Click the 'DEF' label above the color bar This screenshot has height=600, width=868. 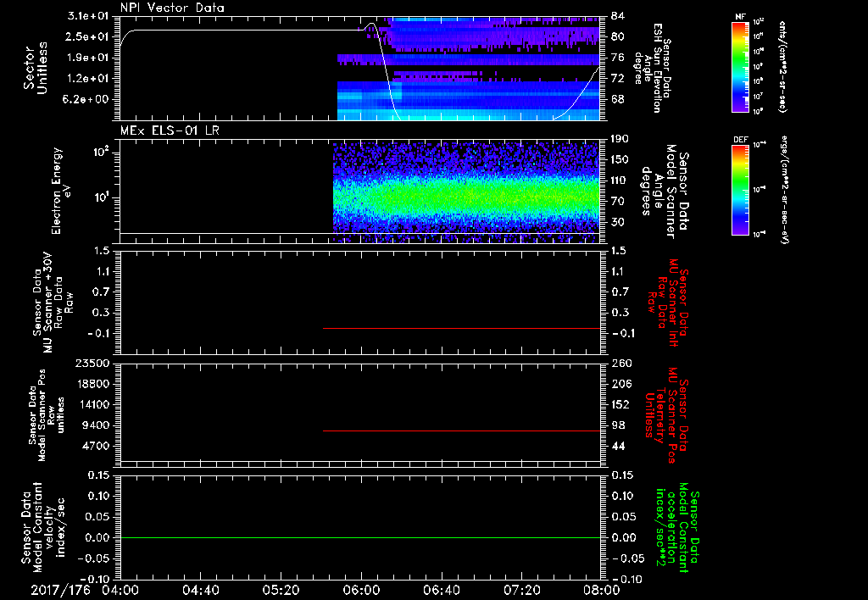click(x=741, y=140)
